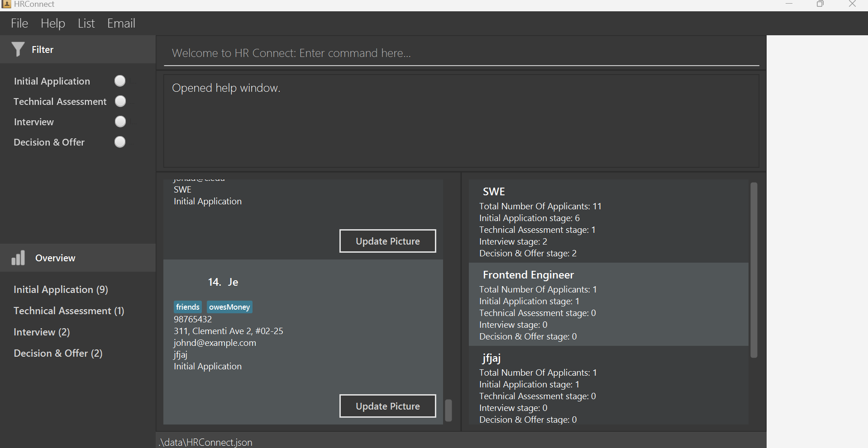Toggle the Initial Application filter switch
The image size is (868, 448).
(x=120, y=81)
